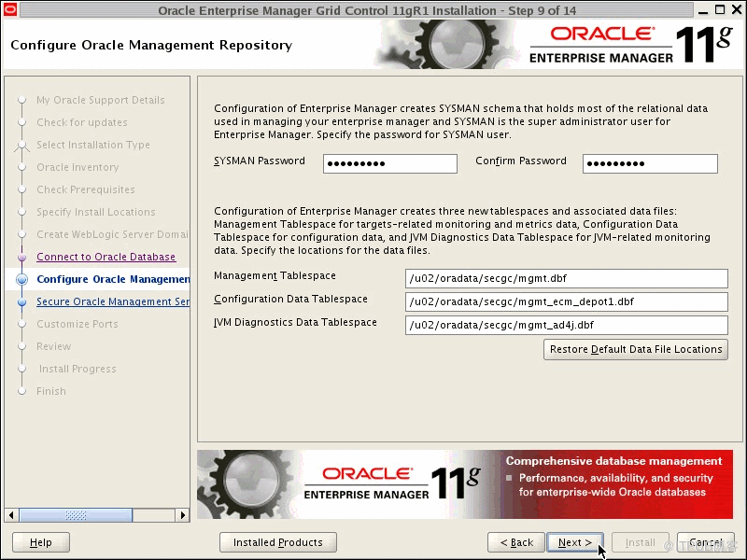
Task: Click the Confirm Password label
Action: (x=521, y=161)
